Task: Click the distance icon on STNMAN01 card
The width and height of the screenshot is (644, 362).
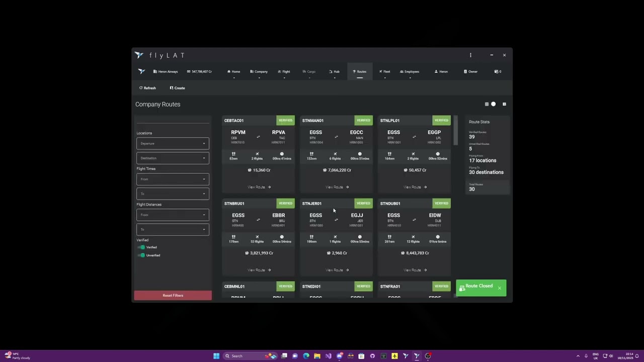Action: coord(311,154)
